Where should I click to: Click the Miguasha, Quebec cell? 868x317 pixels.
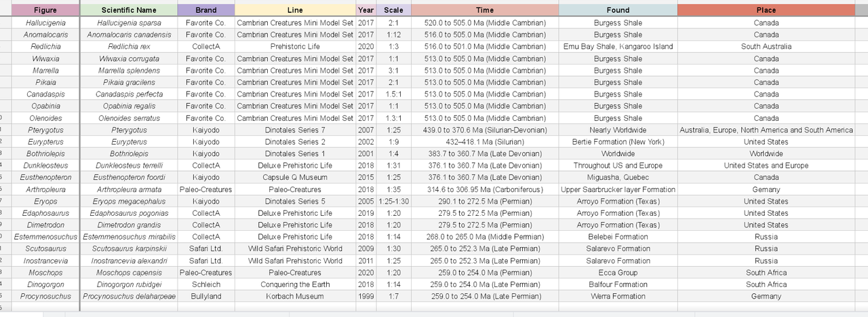pos(618,177)
